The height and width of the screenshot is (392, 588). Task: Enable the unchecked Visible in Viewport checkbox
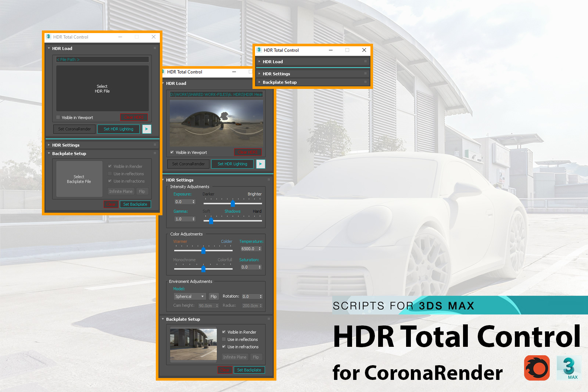tap(58, 118)
